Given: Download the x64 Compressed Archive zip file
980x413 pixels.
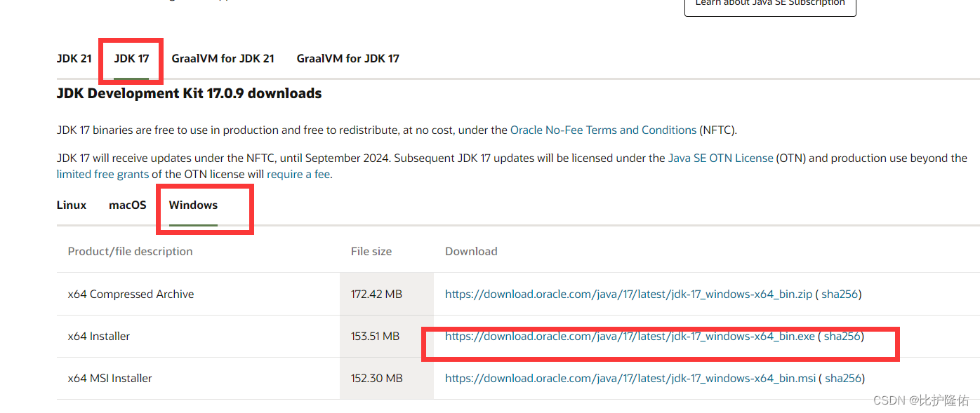Looking at the screenshot, I should tap(628, 294).
